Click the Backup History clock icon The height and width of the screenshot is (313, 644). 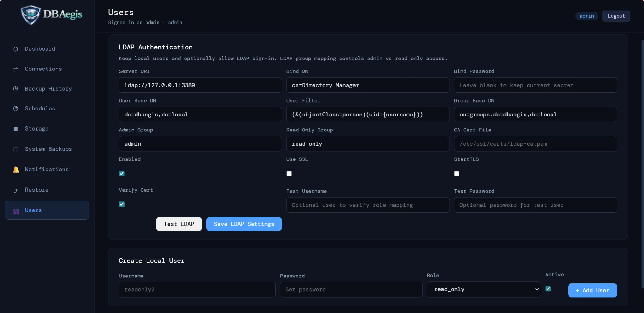15,89
